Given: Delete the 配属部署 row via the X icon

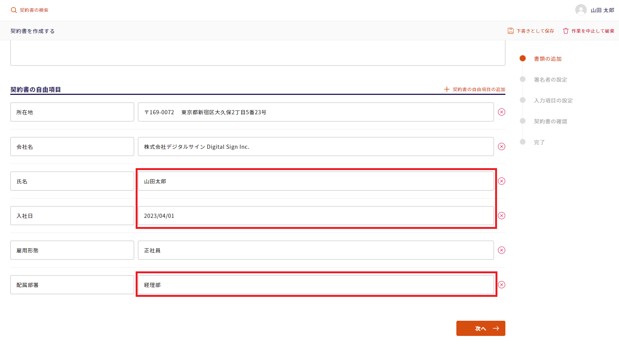Looking at the screenshot, I should [x=502, y=285].
